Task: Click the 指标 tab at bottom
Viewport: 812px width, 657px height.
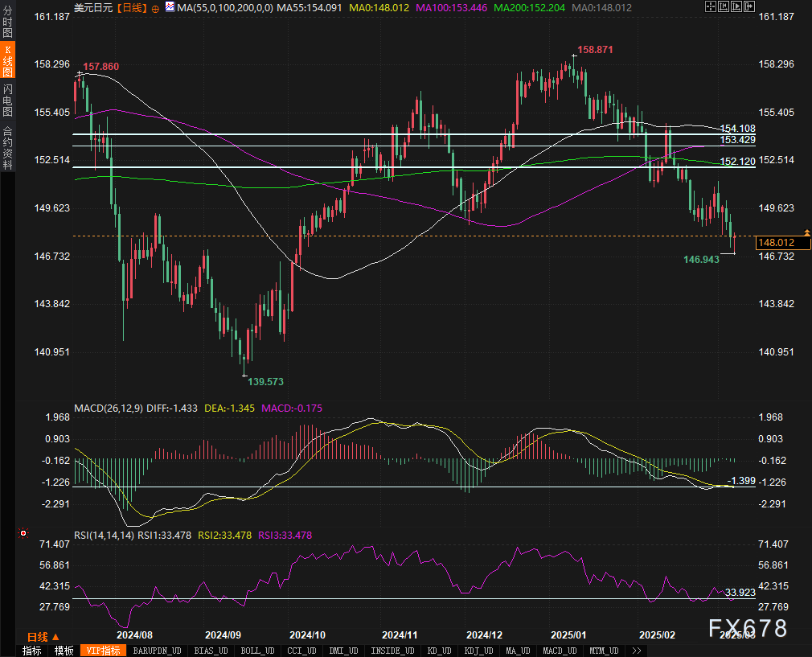Action: (x=32, y=651)
